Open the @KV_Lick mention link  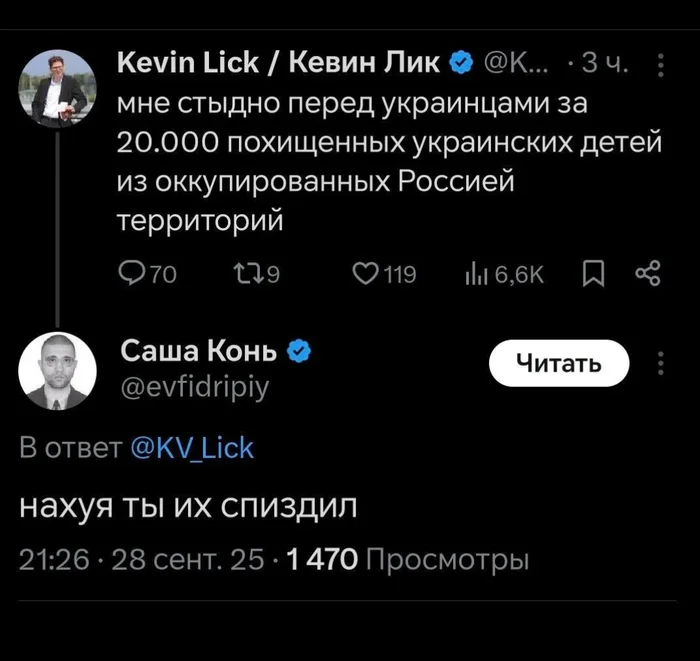(x=193, y=448)
